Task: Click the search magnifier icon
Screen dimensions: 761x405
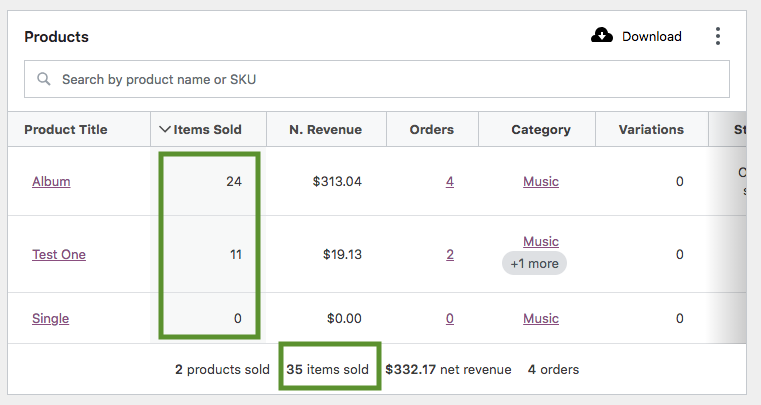Action: click(x=44, y=79)
